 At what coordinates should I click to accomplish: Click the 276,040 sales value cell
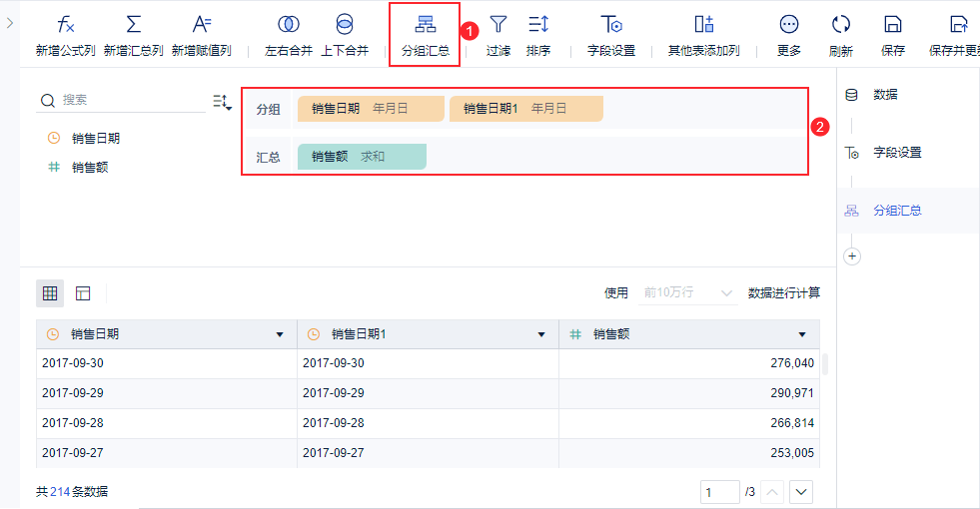[x=688, y=363]
